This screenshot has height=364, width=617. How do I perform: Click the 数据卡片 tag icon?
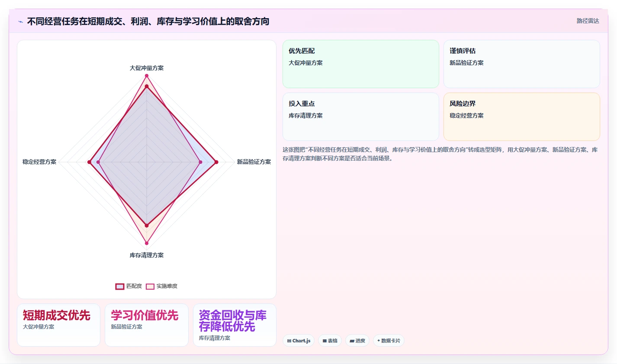[x=379, y=341]
